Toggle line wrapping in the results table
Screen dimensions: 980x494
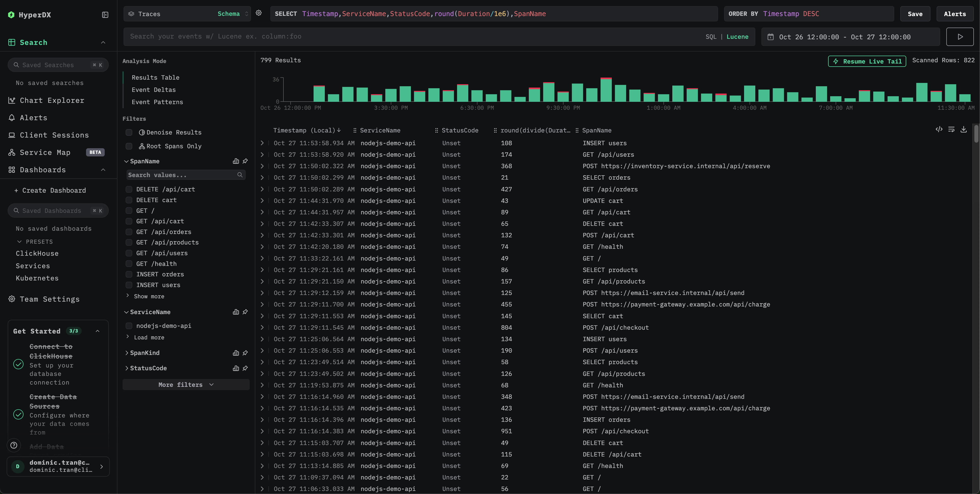tap(951, 129)
